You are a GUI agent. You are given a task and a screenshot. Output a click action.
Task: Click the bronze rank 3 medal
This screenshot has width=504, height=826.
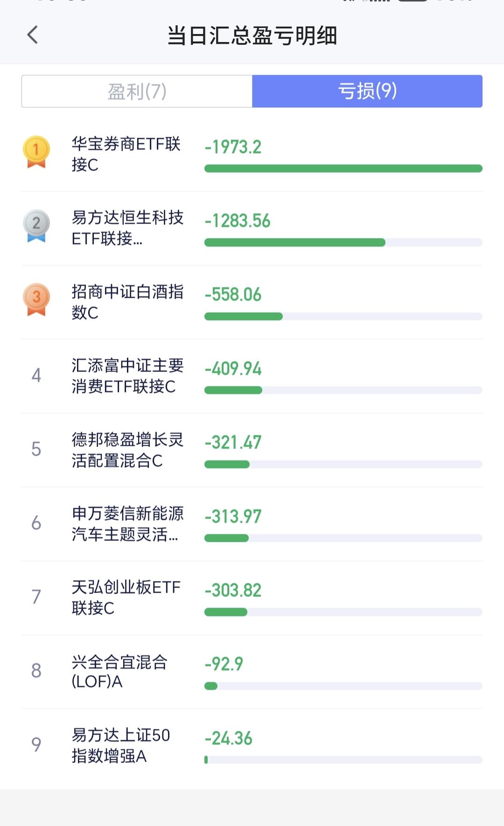coord(36,300)
